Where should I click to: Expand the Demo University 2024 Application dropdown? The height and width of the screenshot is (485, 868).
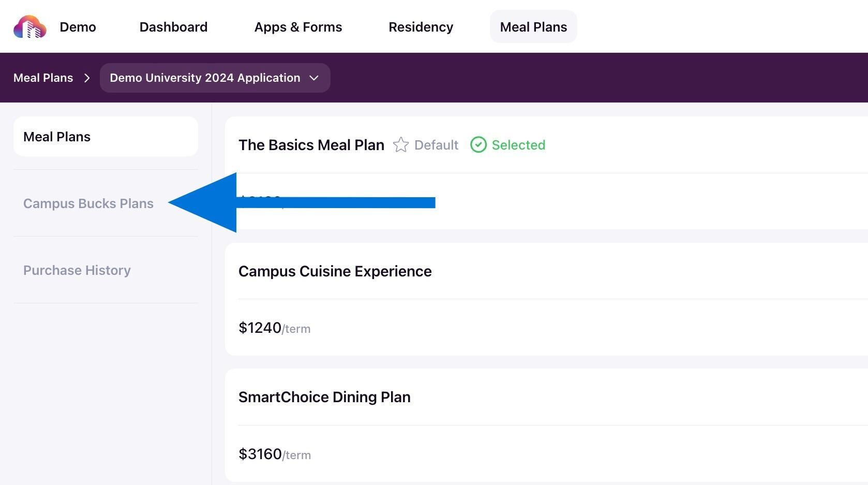click(x=215, y=78)
